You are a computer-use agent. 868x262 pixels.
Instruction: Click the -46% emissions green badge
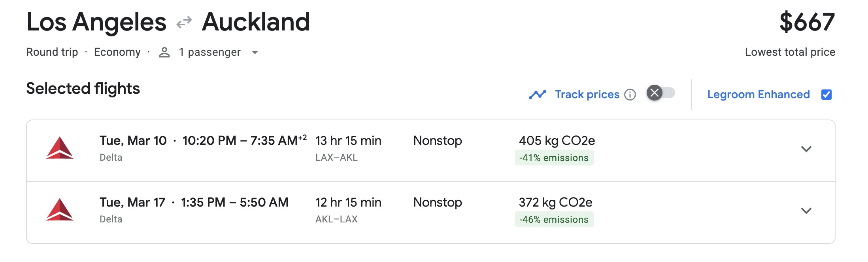(x=554, y=219)
